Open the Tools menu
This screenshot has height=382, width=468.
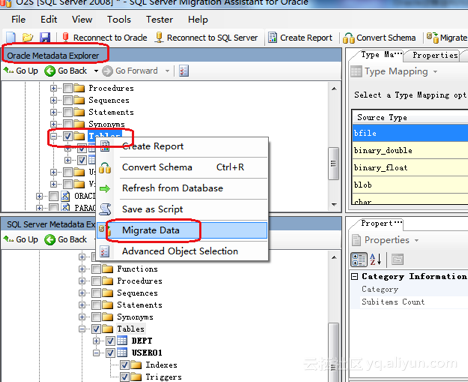119,20
